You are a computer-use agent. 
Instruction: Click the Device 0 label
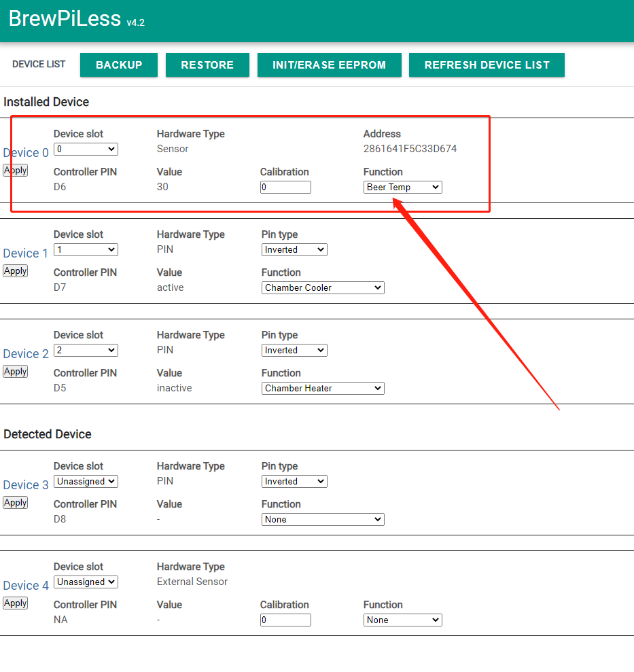[x=26, y=153]
